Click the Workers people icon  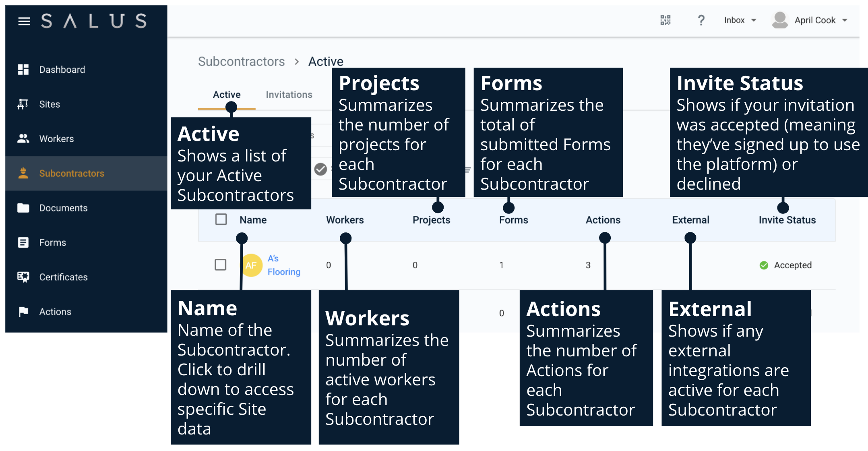click(23, 139)
